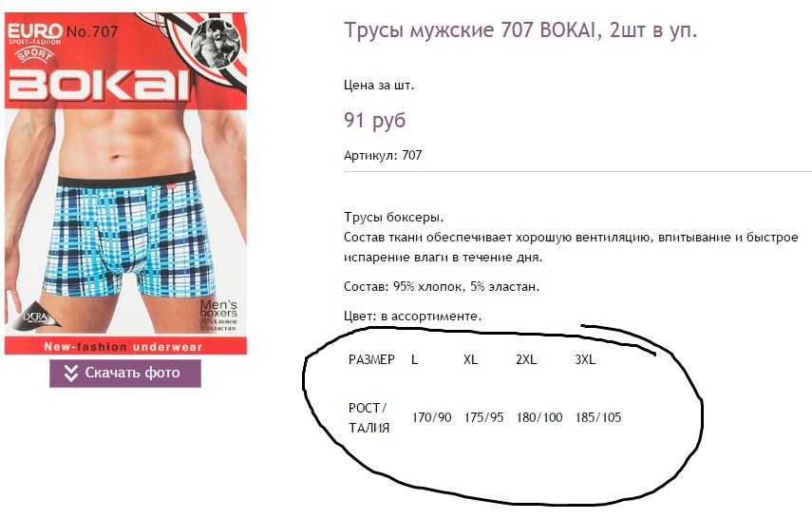Click the 170/90 height/waist value
This screenshot has height=519, width=812.
click(x=431, y=417)
